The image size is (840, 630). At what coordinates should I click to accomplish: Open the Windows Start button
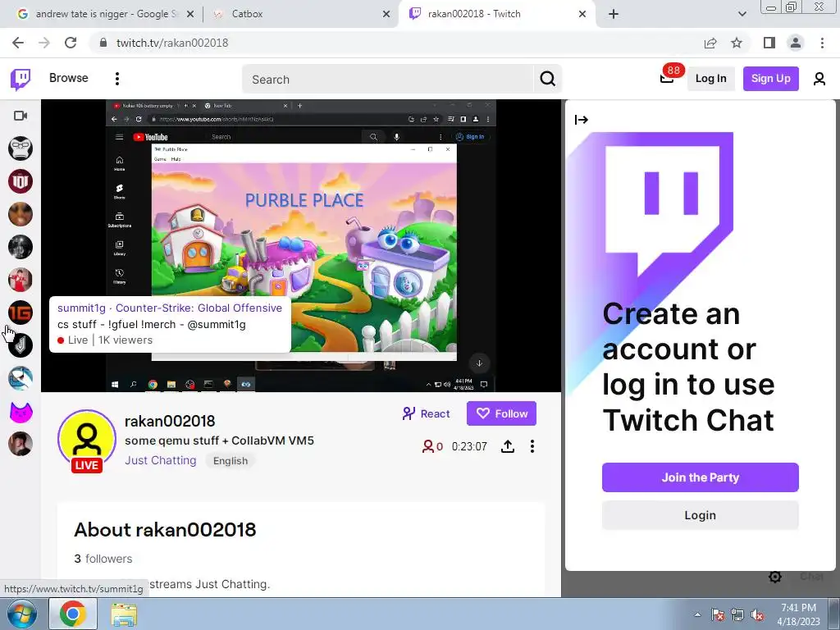[21, 614]
